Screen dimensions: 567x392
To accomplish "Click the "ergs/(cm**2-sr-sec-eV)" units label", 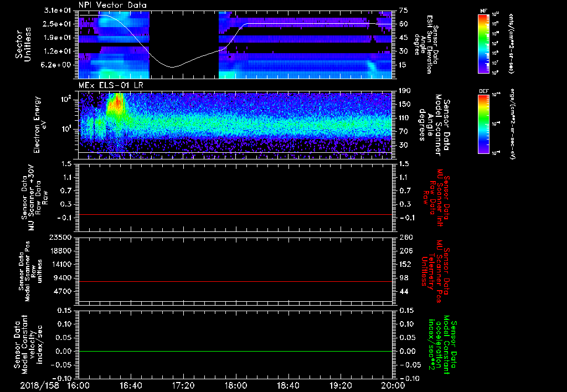I will click(x=512, y=123).
